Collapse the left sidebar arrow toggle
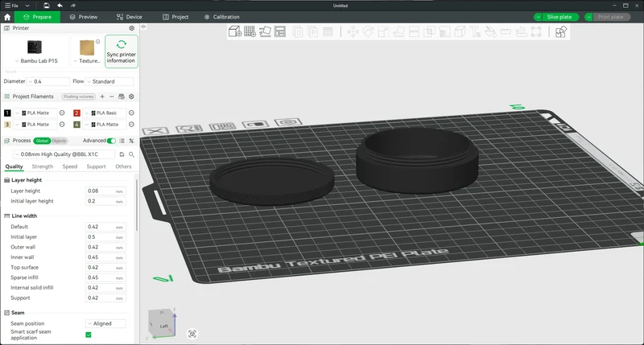This screenshot has width=644, height=345. pyautogui.click(x=143, y=27)
